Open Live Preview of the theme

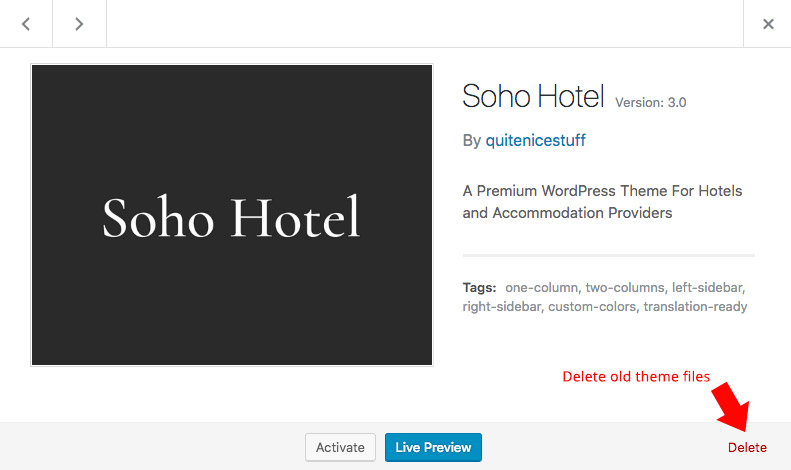[x=433, y=447]
